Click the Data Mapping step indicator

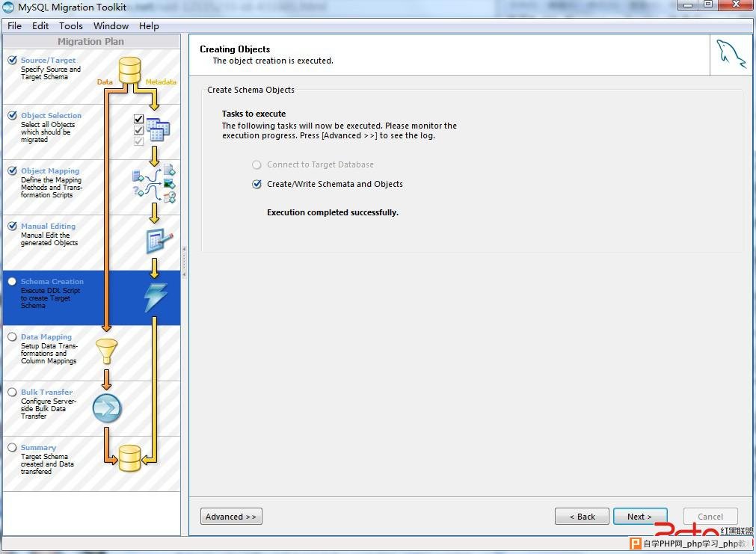(12, 337)
